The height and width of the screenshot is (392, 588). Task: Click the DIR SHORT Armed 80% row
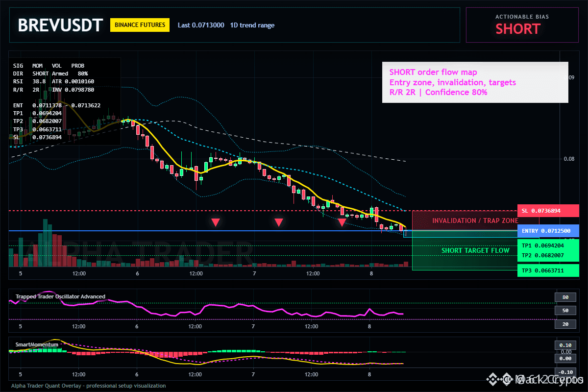pos(50,73)
